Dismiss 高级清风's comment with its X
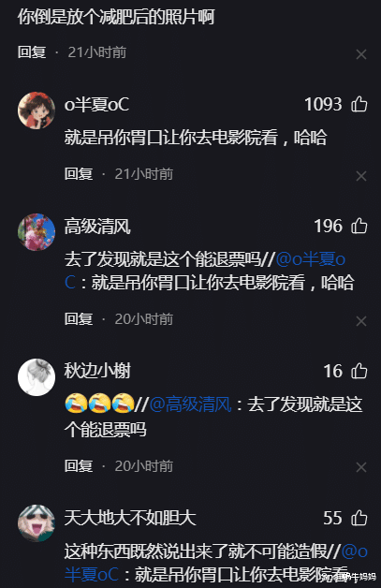 coord(361,321)
